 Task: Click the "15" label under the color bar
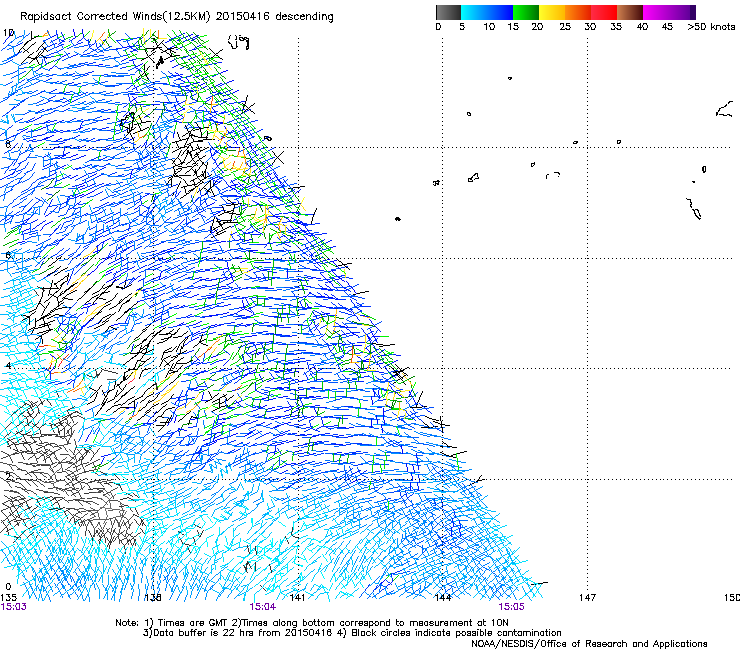pyautogui.click(x=513, y=27)
